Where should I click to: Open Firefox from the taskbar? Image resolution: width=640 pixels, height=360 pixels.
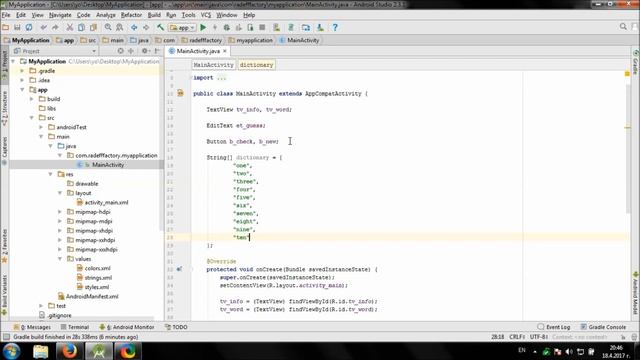[x=68, y=351]
